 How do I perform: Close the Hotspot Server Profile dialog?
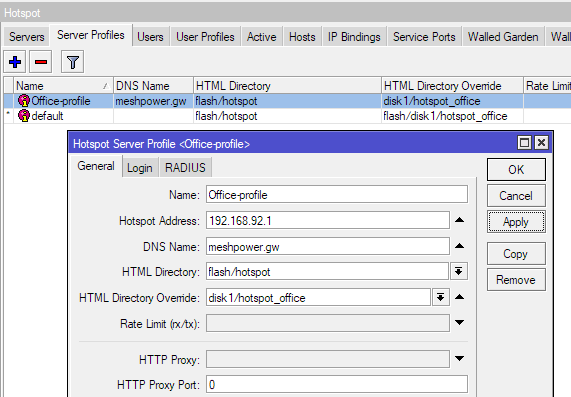tap(541, 142)
